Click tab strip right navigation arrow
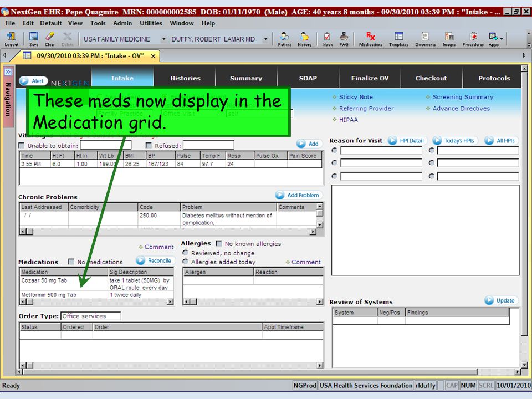The height and width of the screenshot is (399, 532). point(524,55)
